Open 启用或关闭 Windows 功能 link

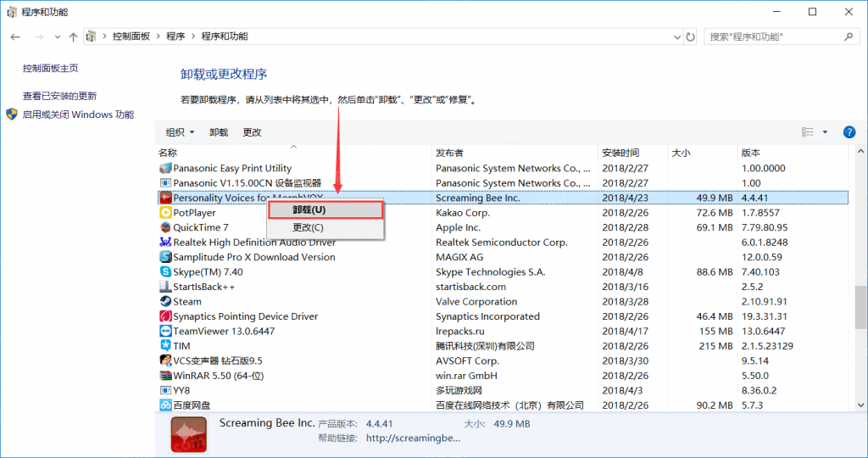tap(78, 114)
